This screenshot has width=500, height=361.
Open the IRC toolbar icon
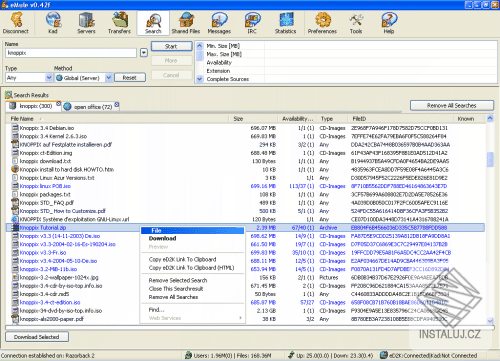[252, 23]
